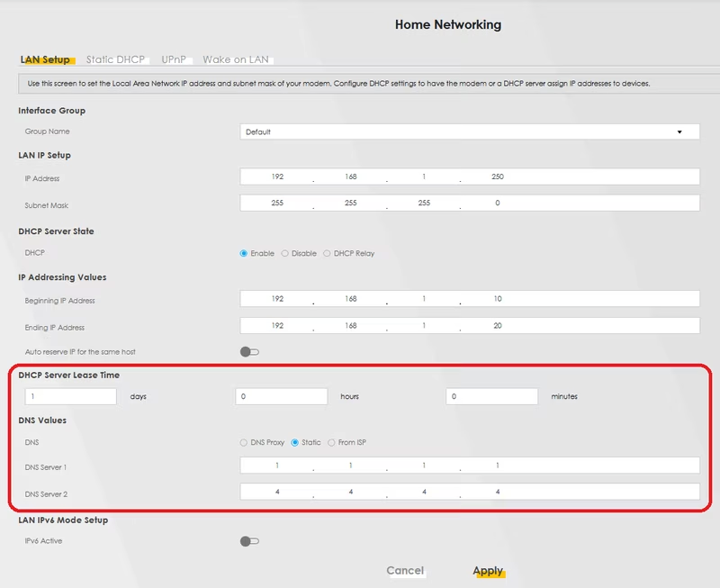Screen dimensions: 720x588
Task: Click DNS Server 1 last octet field
Action: coord(498,466)
